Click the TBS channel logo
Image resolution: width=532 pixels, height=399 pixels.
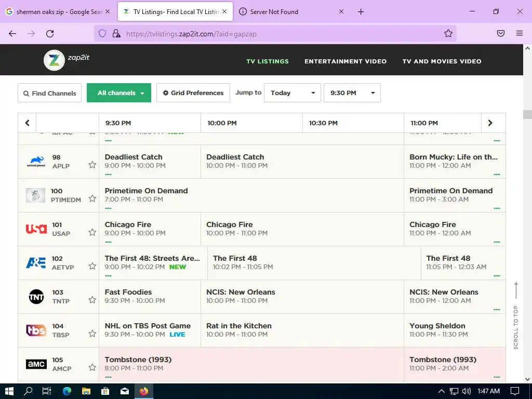36,330
